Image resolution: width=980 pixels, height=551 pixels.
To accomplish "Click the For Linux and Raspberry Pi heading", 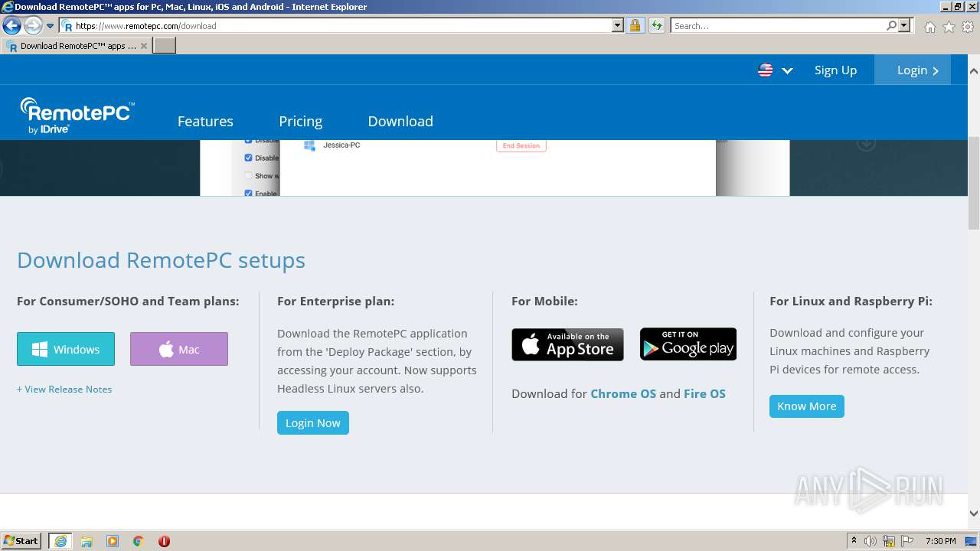I will click(x=851, y=301).
